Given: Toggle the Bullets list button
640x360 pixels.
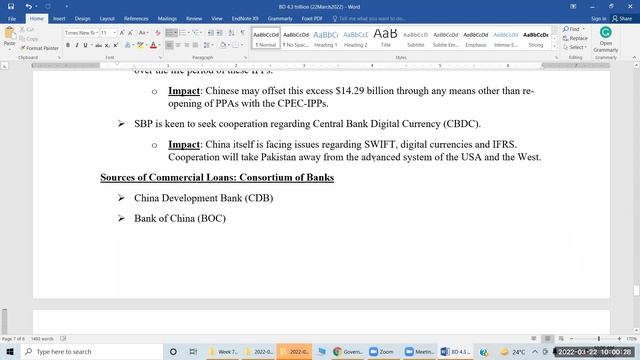Looking at the screenshot, I should 169,33.
